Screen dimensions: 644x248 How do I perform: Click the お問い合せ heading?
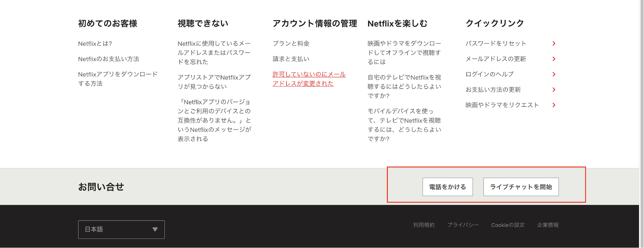point(101,187)
